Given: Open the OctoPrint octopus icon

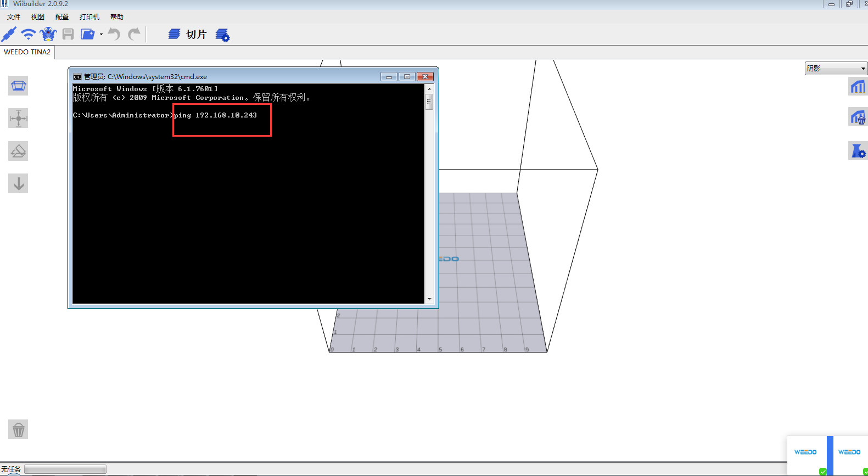Looking at the screenshot, I should pos(48,35).
